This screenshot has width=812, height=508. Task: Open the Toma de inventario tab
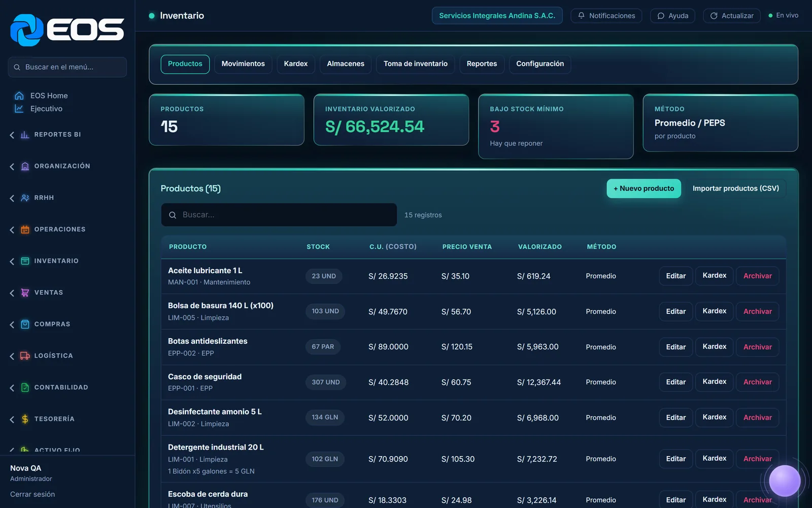click(x=416, y=64)
